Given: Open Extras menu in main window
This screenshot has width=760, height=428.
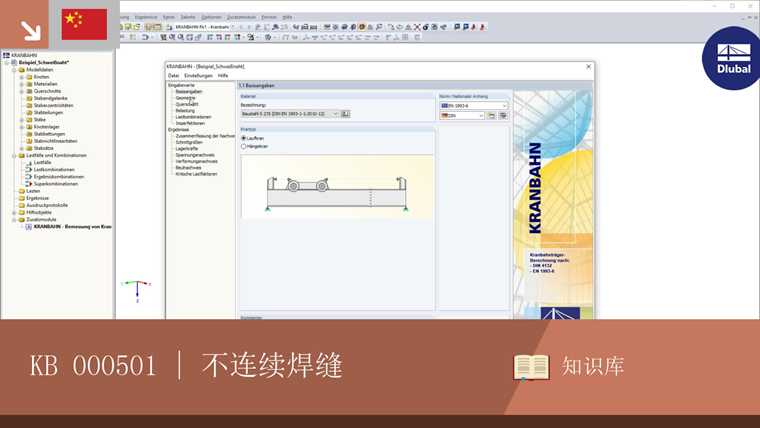Looking at the screenshot, I should (169, 17).
